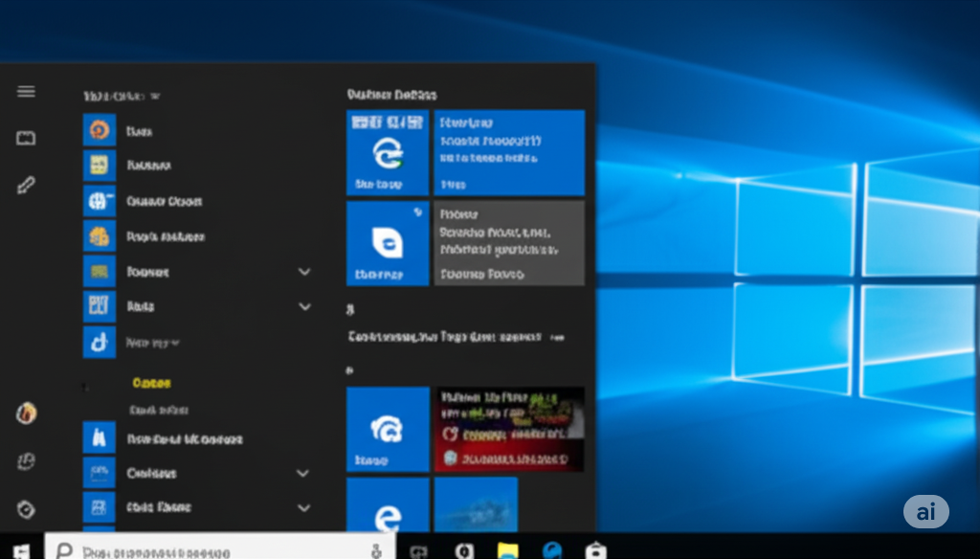Open the blue tile with the white cloud-like icon
The width and height of the screenshot is (980, 559).
[x=388, y=429]
